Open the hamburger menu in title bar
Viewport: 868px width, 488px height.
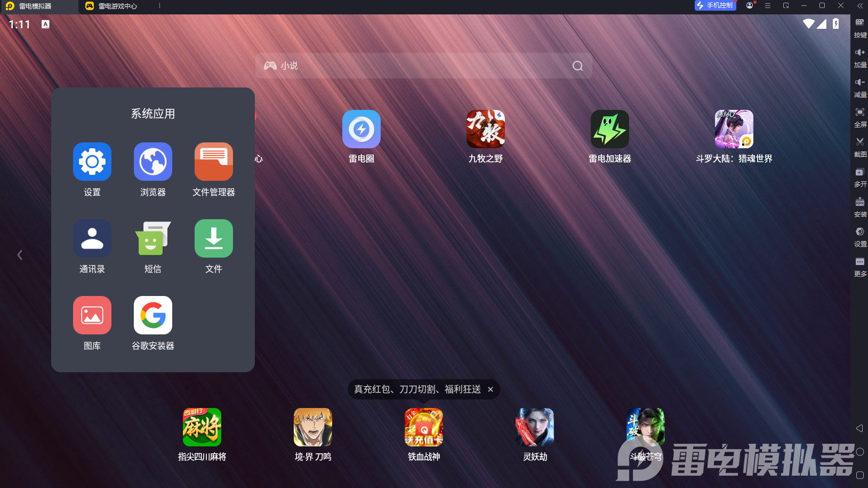(x=768, y=5)
